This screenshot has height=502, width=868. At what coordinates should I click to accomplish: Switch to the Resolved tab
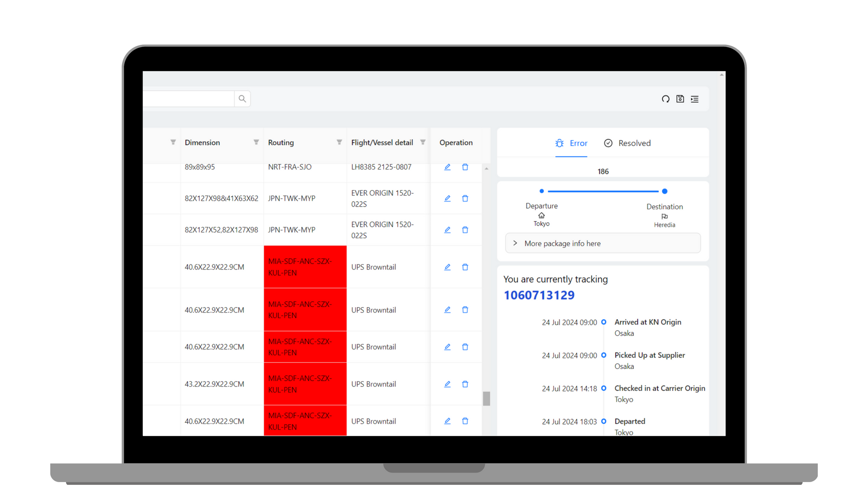click(x=627, y=143)
